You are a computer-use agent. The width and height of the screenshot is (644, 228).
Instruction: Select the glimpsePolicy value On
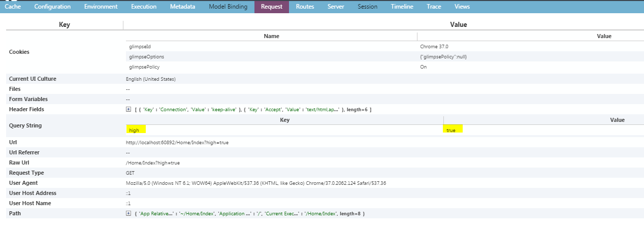[x=423, y=67]
